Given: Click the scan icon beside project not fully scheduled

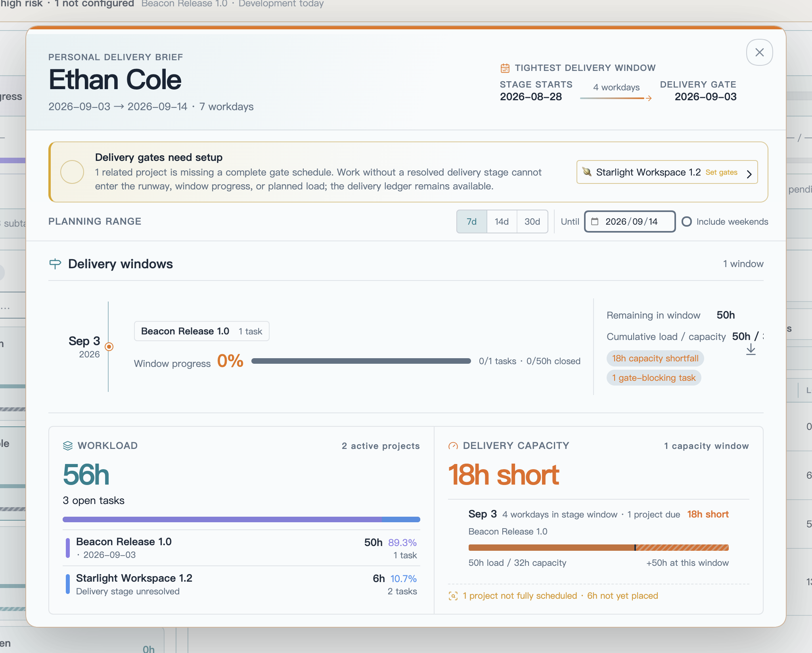Looking at the screenshot, I should pos(453,596).
